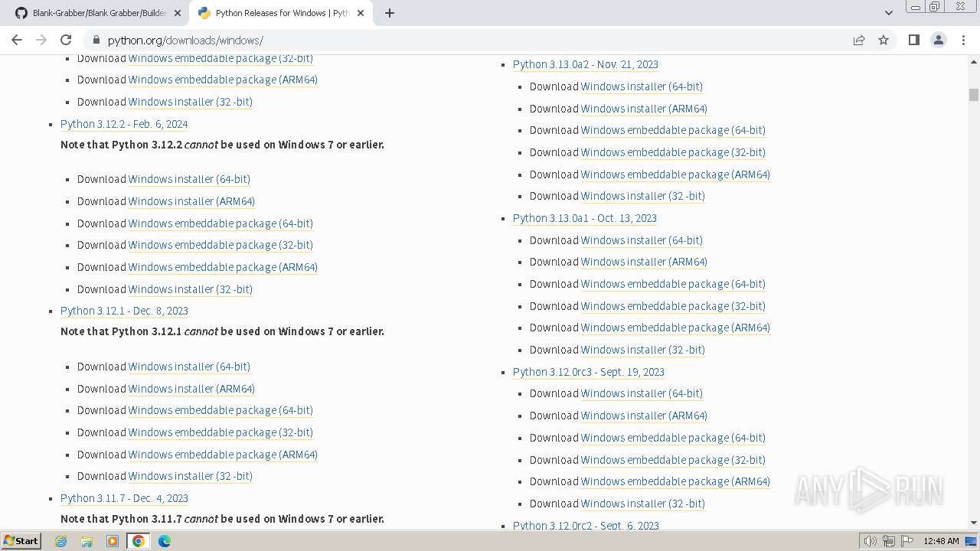
Task: Download Python 3.12.1 Windows installer (64-bit)
Action: coord(189,367)
